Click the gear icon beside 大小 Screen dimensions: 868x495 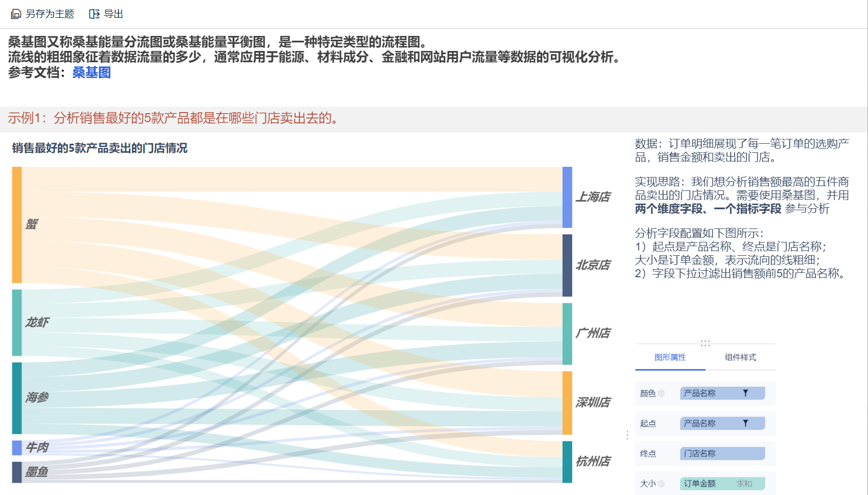661,483
